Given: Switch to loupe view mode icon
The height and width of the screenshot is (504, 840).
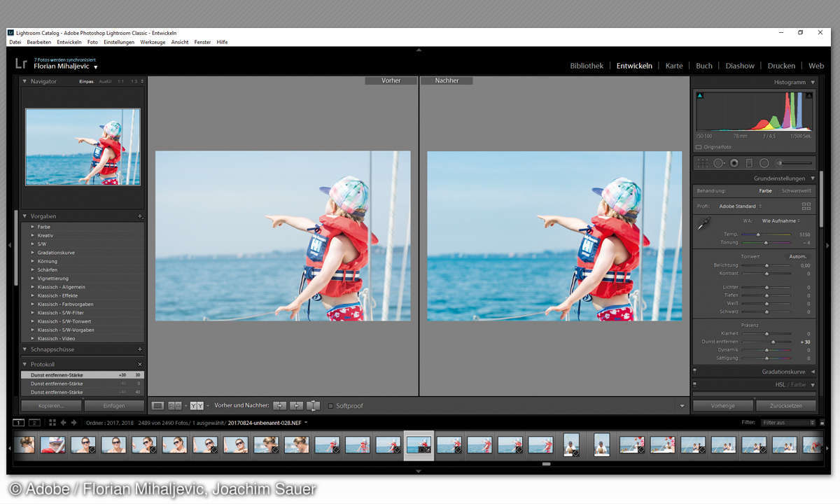Looking at the screenshot, I should [x=157, y=405].
